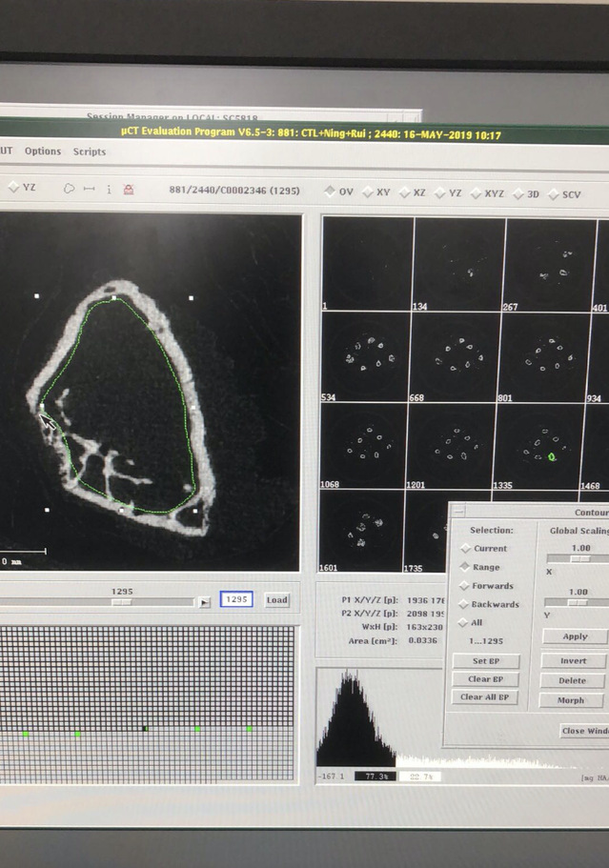Click the slice number input field
This screenshot has height=868, width=609.
(x=237, y=599)
